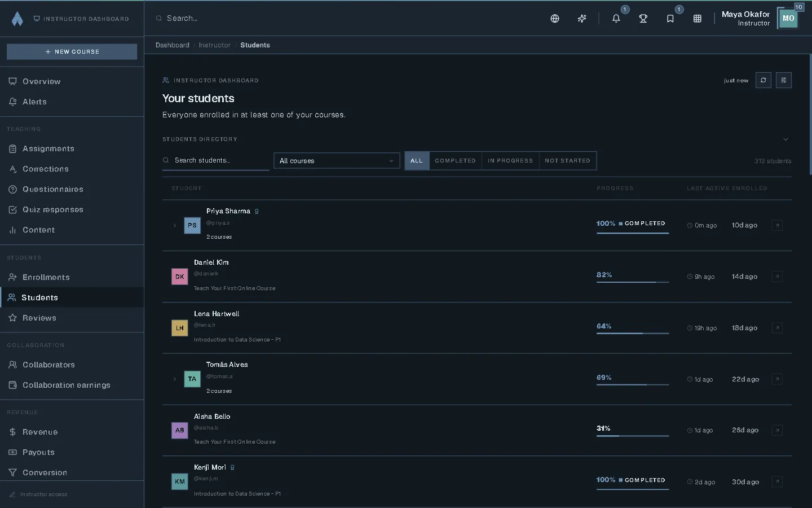Open Tomás Alves's detail arrow icon

(x=777, y=379)
